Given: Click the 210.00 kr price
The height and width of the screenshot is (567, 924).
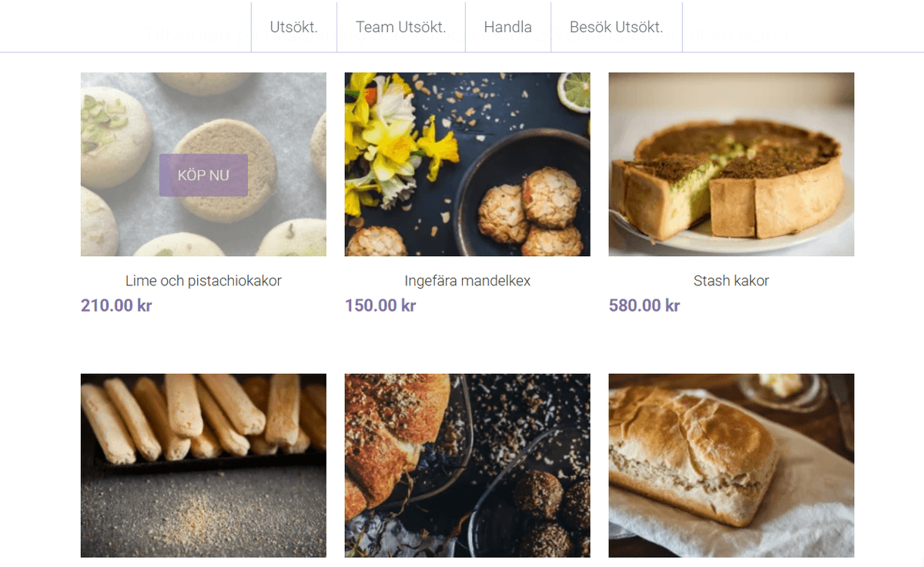Looking at the screenshot, I should pyautogui.click(x=116, y=305).
